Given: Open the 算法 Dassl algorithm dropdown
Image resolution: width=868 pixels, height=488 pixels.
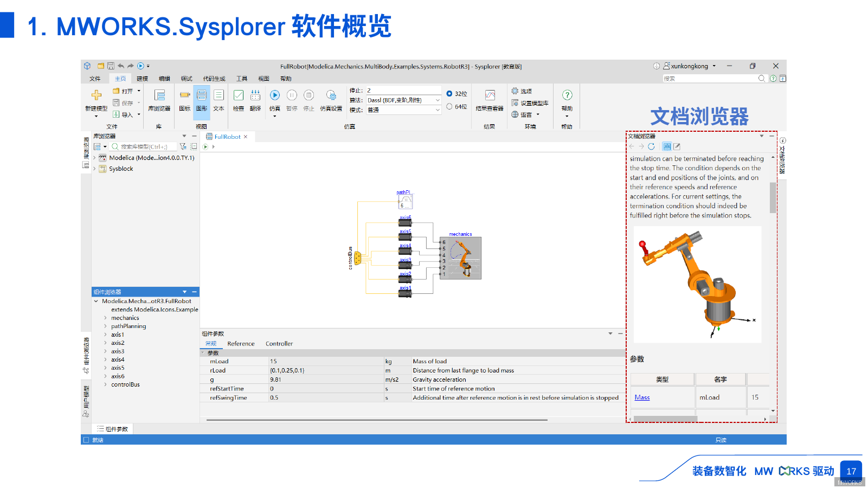Looking at the screenshot, I should [437, 100].
